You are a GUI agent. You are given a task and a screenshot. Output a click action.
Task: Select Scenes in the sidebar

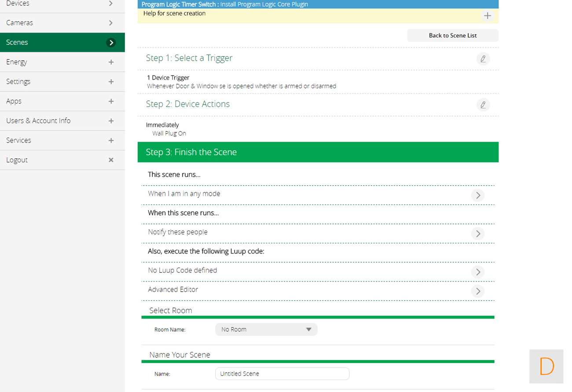coord(62,42)
